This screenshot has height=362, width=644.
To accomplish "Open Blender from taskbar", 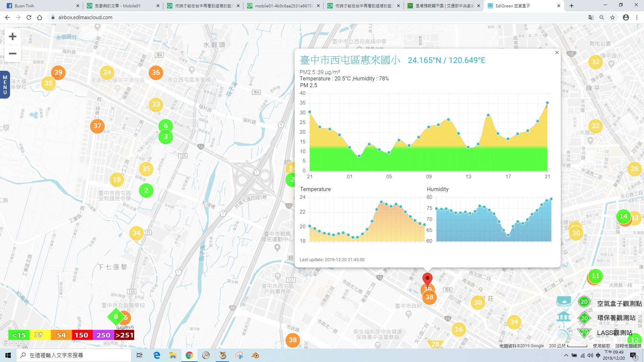I will (x=255, y=355).
